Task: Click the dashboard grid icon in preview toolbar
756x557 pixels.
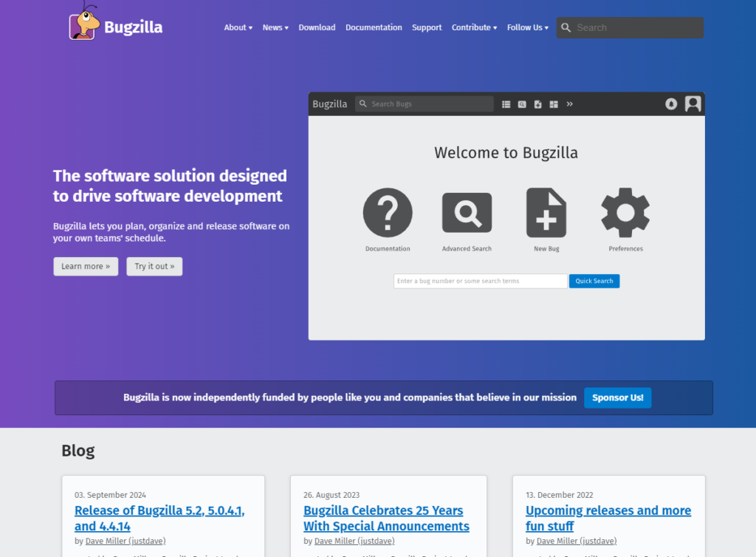Action: [554, 104]
